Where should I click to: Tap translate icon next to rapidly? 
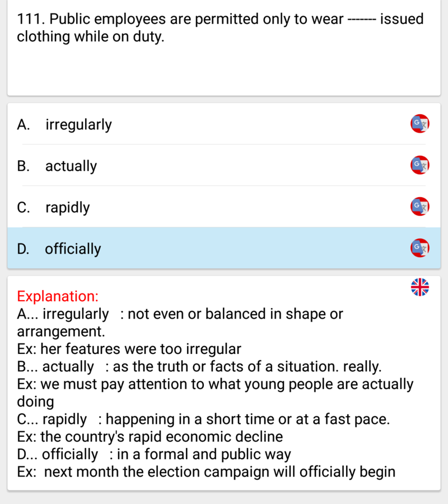pyautogui.click(x=419, y=206)
